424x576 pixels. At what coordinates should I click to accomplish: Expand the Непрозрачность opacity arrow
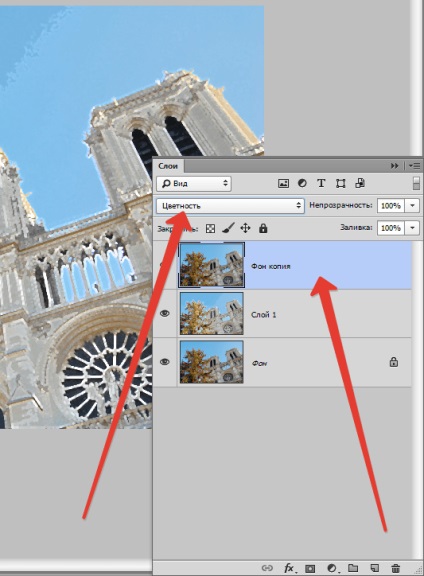click(412, 205)
